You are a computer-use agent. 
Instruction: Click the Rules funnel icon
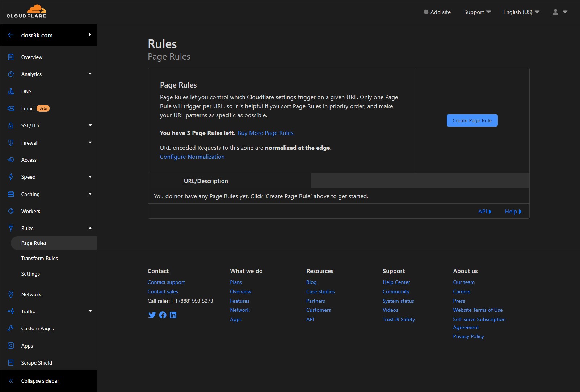click(11, 228)
